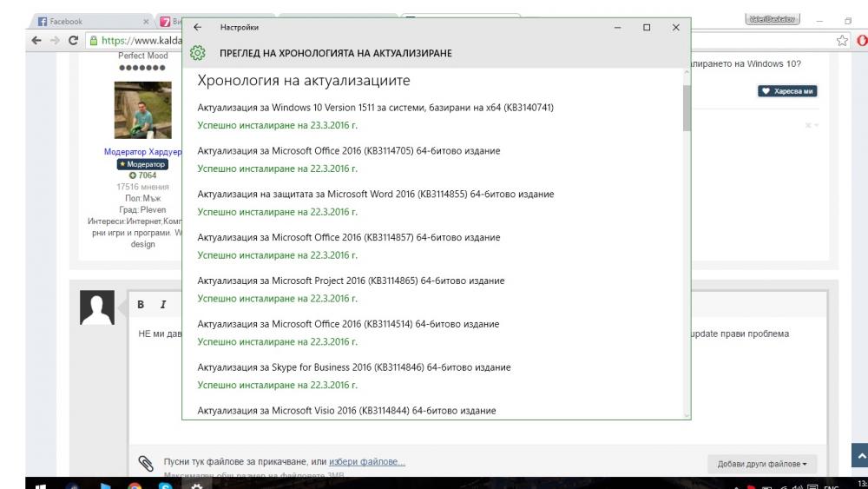Select the Word 2016 KB3114855 security update

pos(375,194)
